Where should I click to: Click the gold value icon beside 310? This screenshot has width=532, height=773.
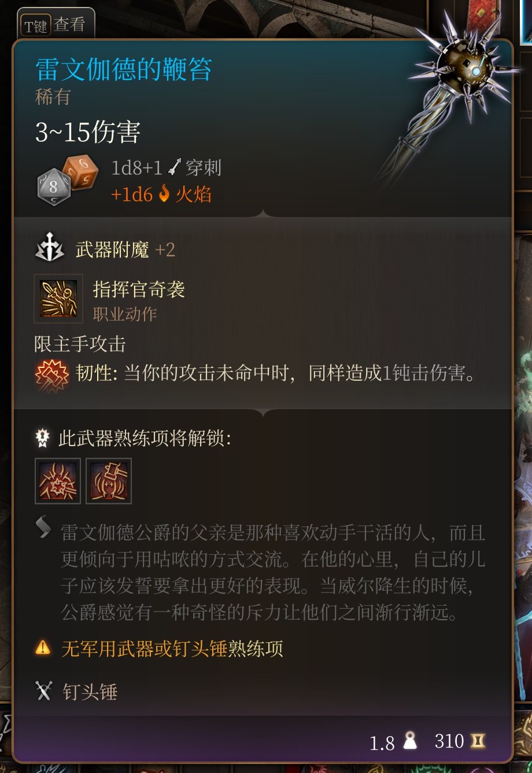[478, 741]
